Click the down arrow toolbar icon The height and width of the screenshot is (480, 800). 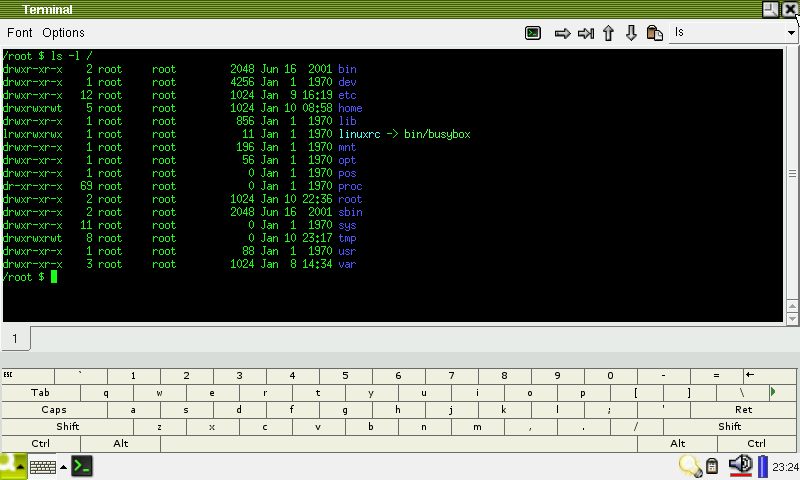(631, 34)
